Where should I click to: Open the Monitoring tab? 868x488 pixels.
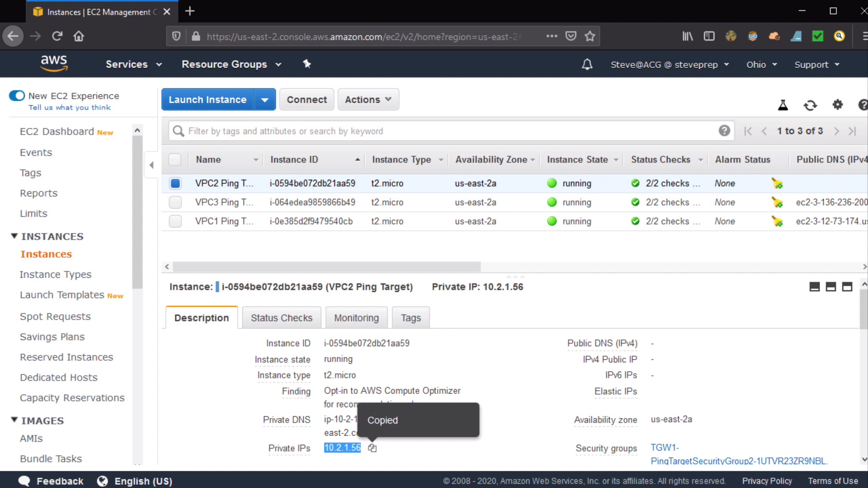[x=356, y=318]
